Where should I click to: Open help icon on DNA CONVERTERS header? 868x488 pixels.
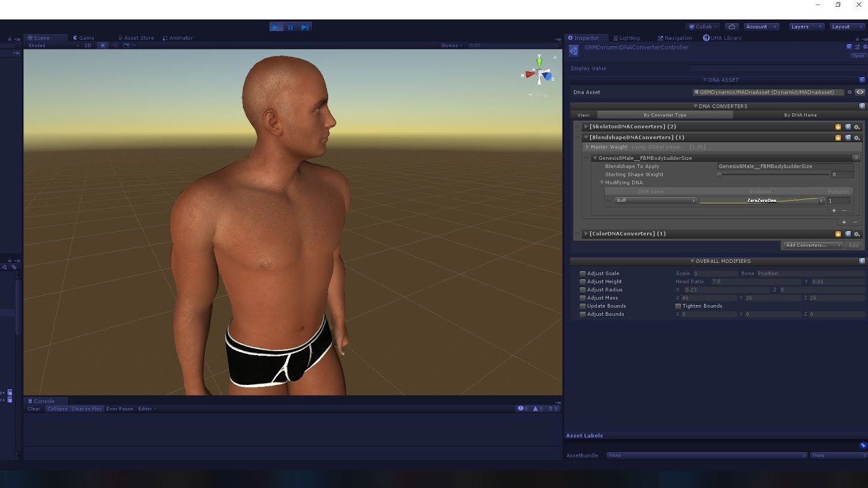pyautogui.click(x=862, y=106)
